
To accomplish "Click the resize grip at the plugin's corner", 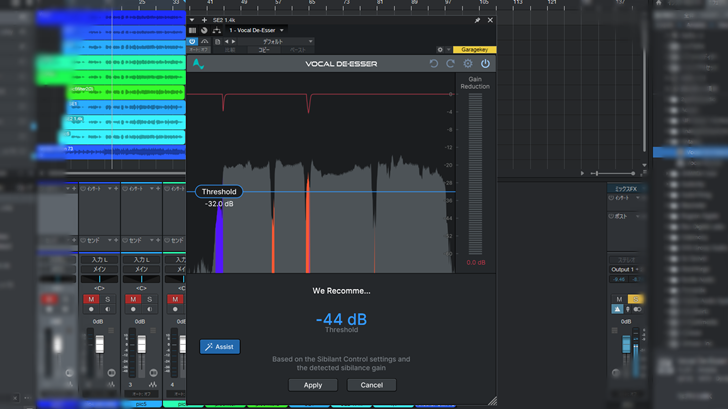I will pos(492,401).
